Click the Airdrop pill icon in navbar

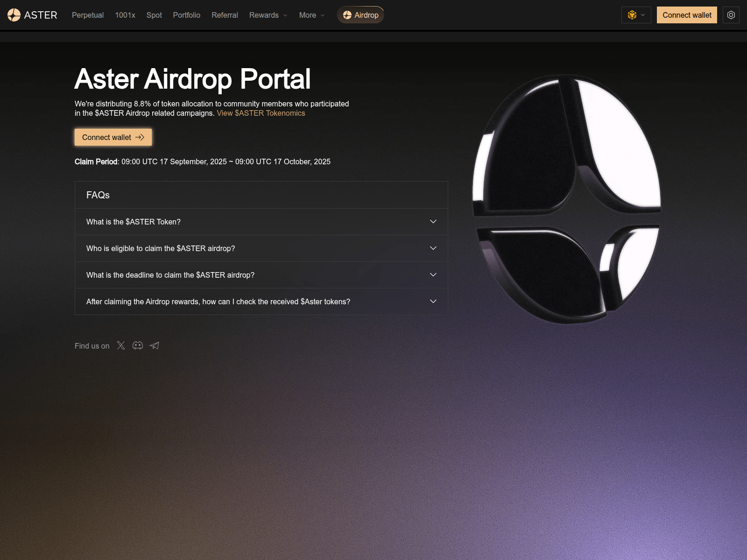point(347,14)
